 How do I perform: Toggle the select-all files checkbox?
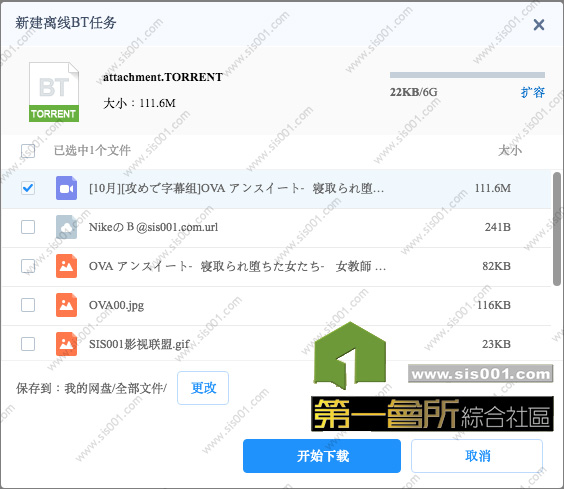pos(28,151)
